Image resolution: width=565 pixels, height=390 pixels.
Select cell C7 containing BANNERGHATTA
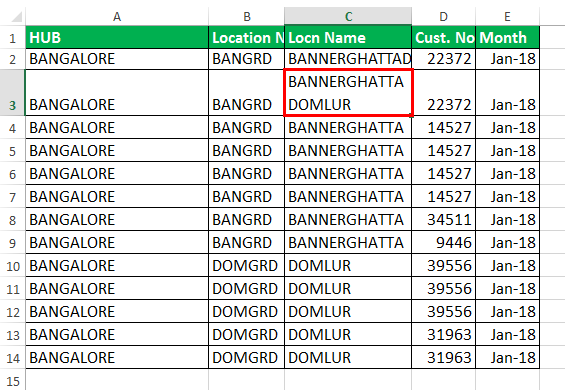pyautogui.click(x=348, y=196)
